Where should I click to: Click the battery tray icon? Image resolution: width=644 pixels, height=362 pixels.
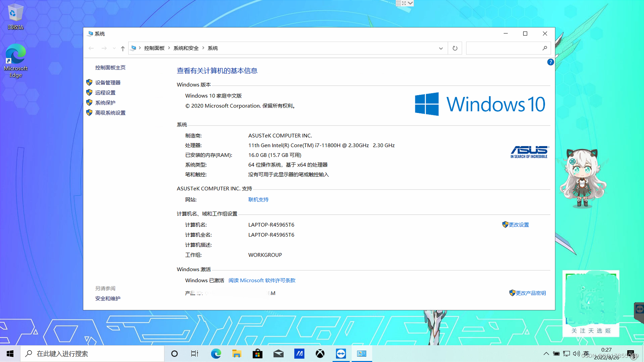point(556,353)
